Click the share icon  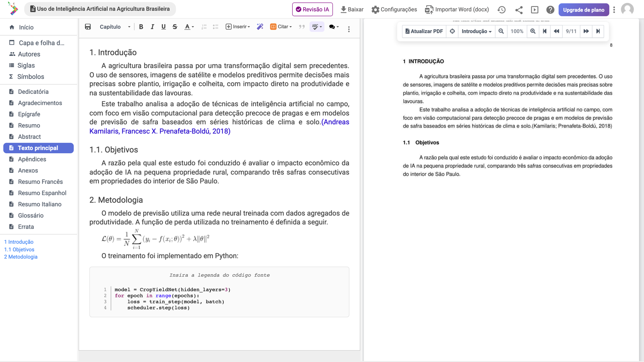coord(519,10)
